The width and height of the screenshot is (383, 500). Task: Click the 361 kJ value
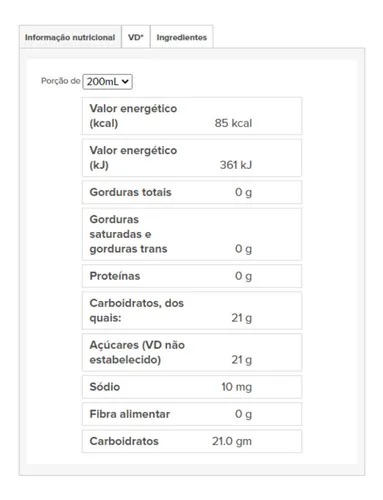tap(236, 165)
